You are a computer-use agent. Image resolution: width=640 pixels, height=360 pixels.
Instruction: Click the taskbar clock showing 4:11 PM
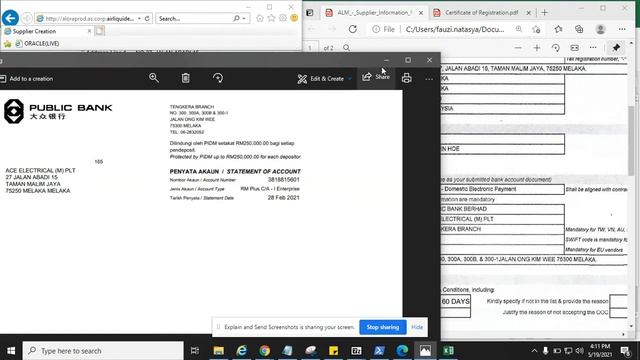600,351
